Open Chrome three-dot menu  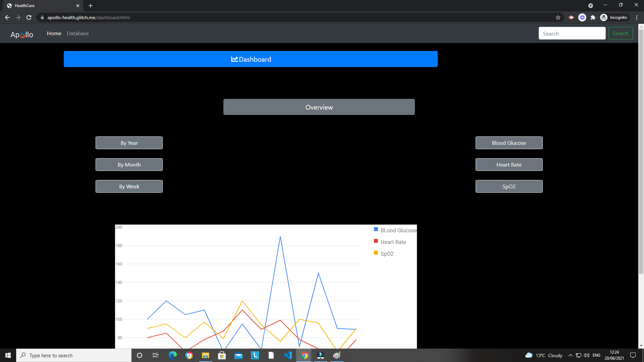pyautogui.click(x=637, y=17)
